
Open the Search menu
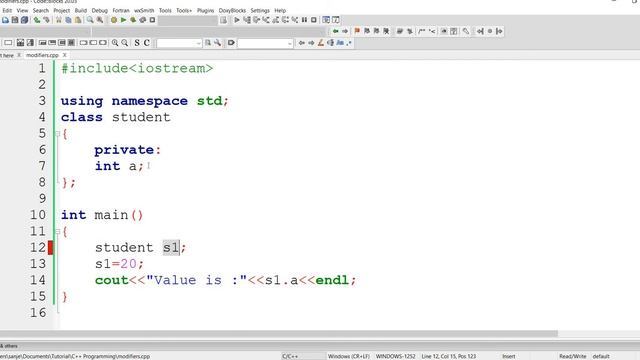(41, 10)
